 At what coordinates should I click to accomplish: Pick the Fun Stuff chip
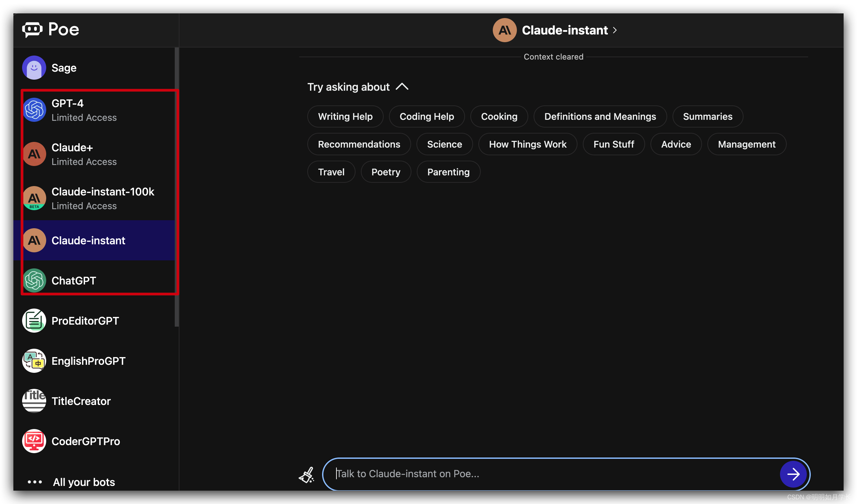coord(614,144)
